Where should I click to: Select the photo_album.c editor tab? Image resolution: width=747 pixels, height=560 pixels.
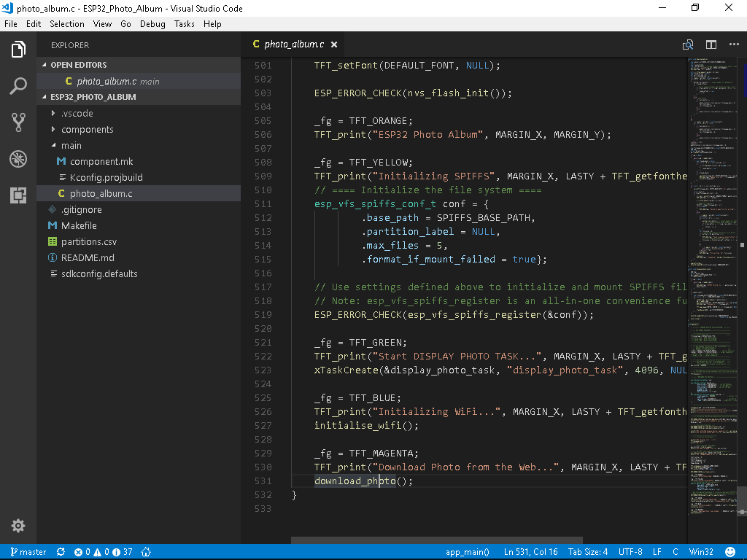[x=294, y=44]
